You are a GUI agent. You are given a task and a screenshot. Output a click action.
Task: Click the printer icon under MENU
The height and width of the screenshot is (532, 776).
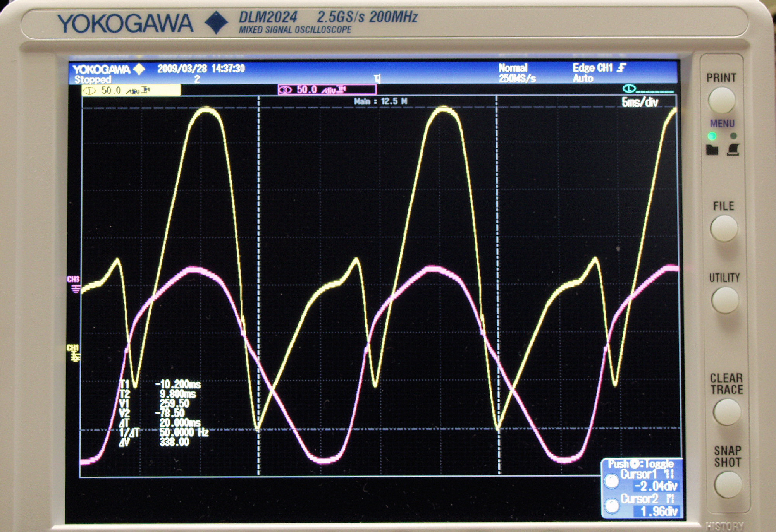(x=733, y=150)
